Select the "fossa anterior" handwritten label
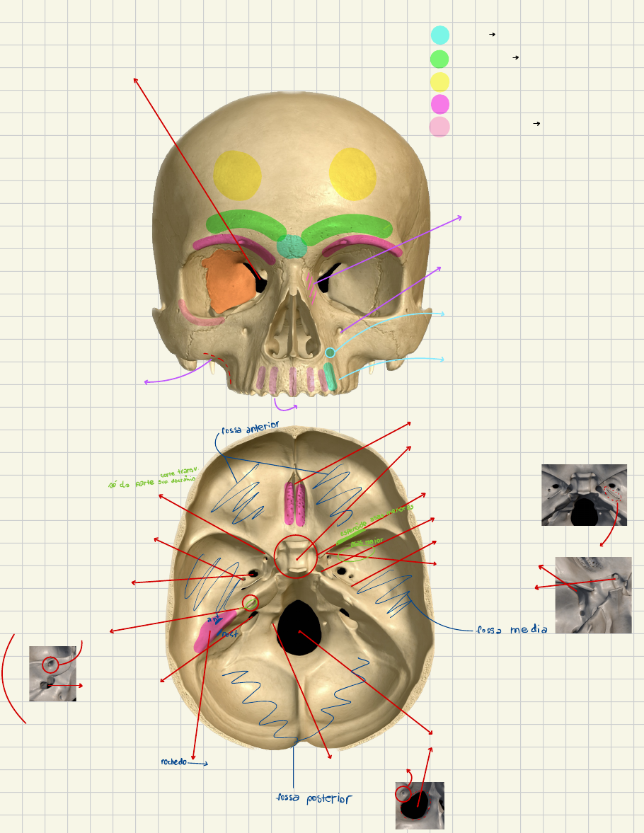 pyautogui.click(x=250, y=427)
